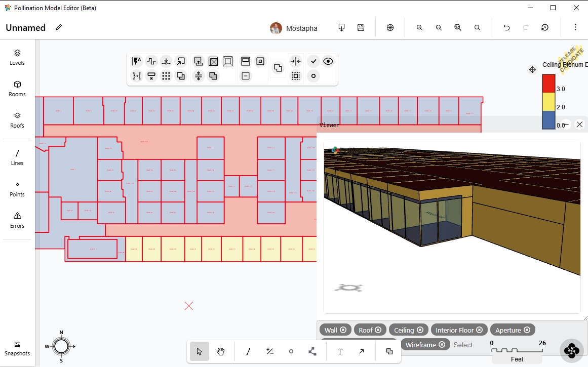Open the Rooms panel
Image resolution: width=588 pixels, height=367 pixels.
tap(17, 89)
